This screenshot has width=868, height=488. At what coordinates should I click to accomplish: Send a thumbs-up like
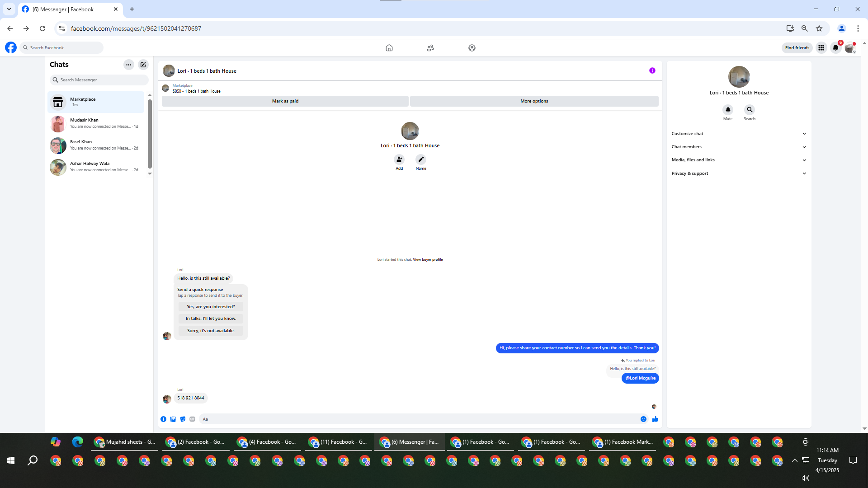tap(655, 419)
